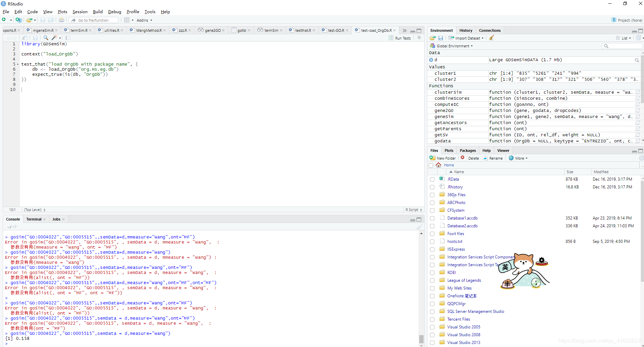The height and width of the screenshot is (347, 644).
Task: Click the console vertical scrollbar thumb
Action: 421,339
